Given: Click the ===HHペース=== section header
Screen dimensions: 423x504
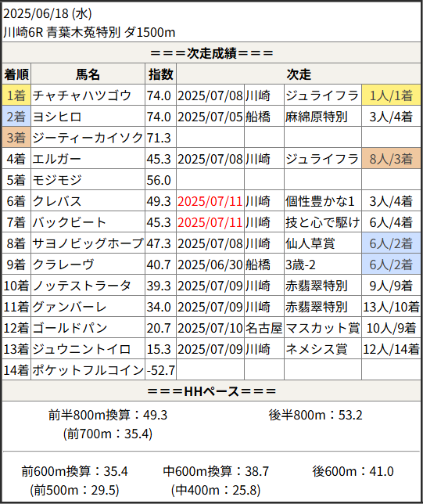Looking at the screenshot, I should click(212, 391).
